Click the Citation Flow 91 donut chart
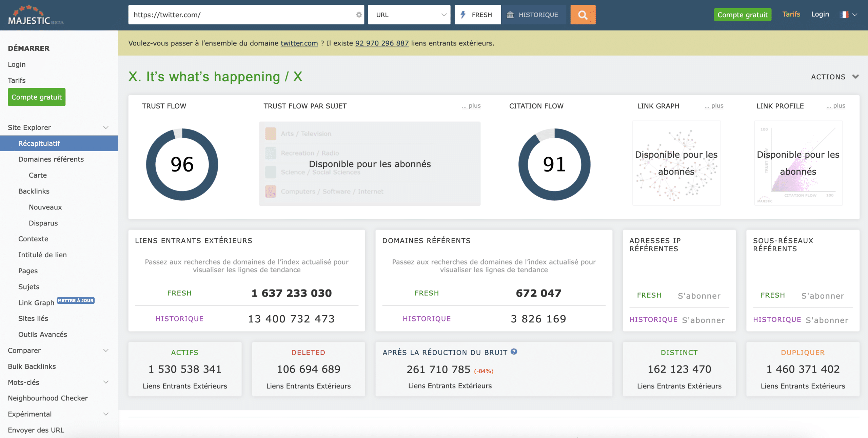Image resolution: width=868 pixels, height=438 pixels. pyautogui.click(x=554, y=164)
